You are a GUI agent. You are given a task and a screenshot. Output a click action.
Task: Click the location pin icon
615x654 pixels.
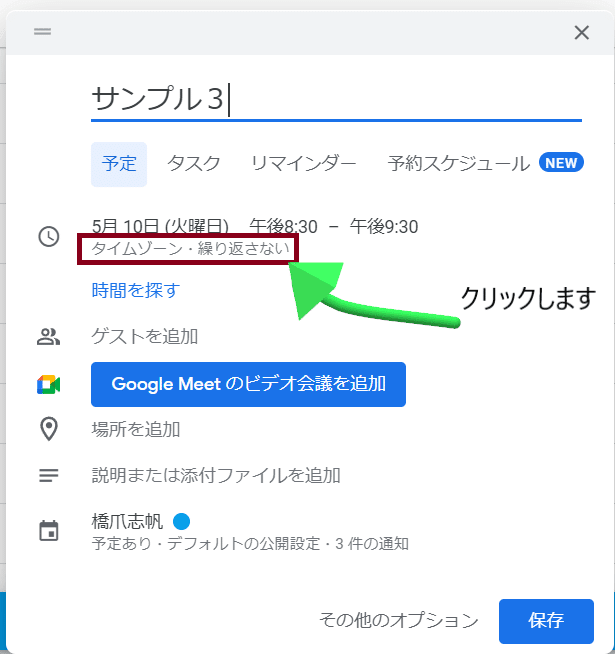(48, 429)
